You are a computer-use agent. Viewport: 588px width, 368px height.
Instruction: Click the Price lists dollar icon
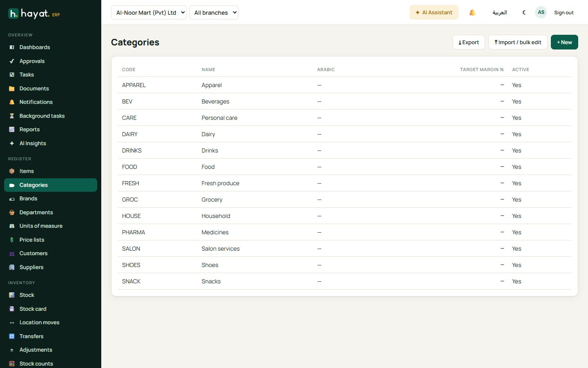[12, 240]
